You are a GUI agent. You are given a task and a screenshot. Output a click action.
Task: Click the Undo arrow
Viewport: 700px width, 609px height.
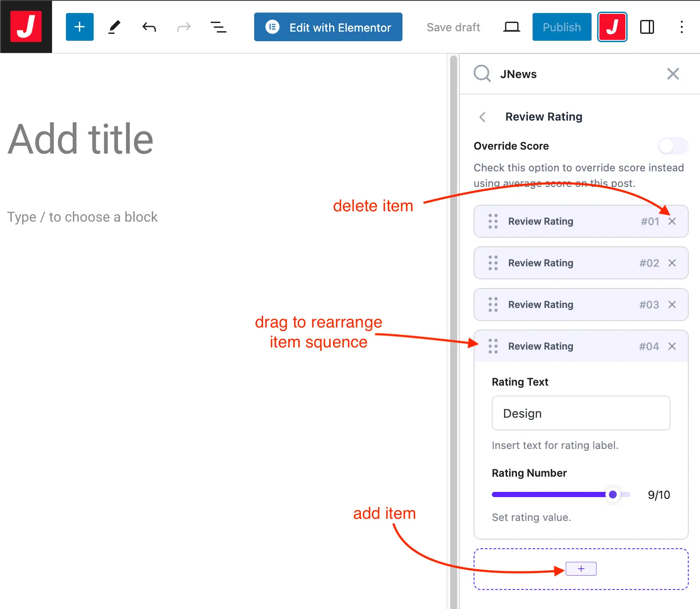149,27
